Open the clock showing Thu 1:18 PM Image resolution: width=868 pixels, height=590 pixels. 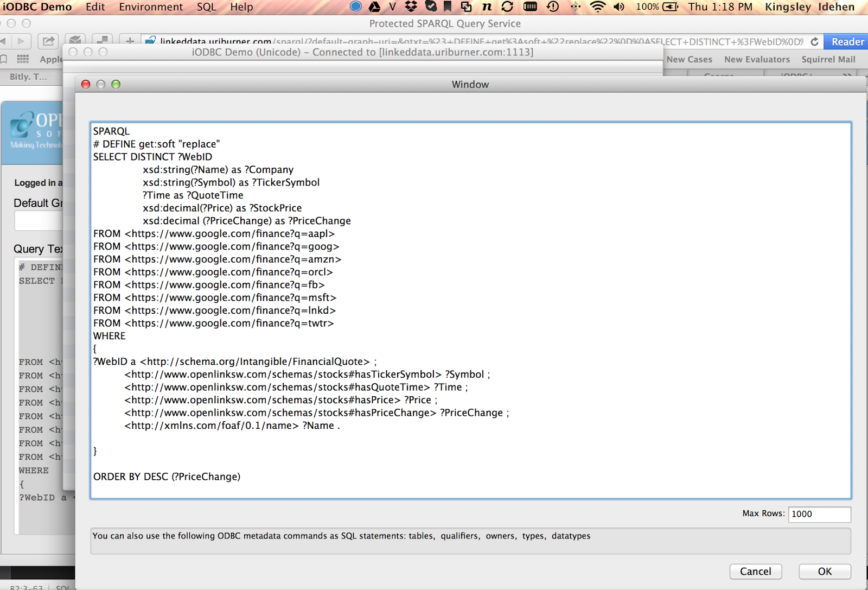point(720,7)
